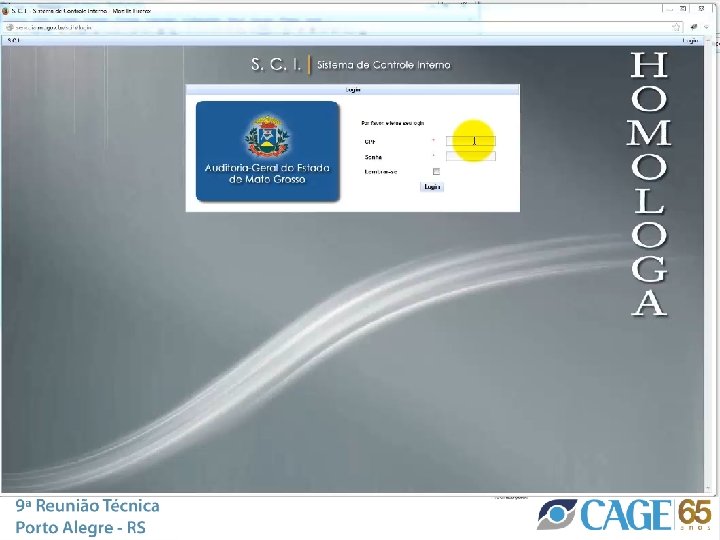The image size is (720, 540).
Task: Click the CPF input field
Action: coord(471,141)
